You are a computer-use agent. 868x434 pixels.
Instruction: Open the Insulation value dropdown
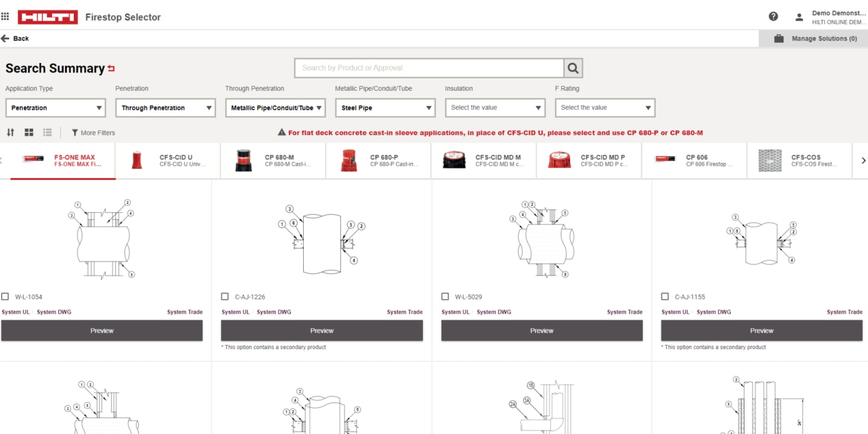pos(494,107)
